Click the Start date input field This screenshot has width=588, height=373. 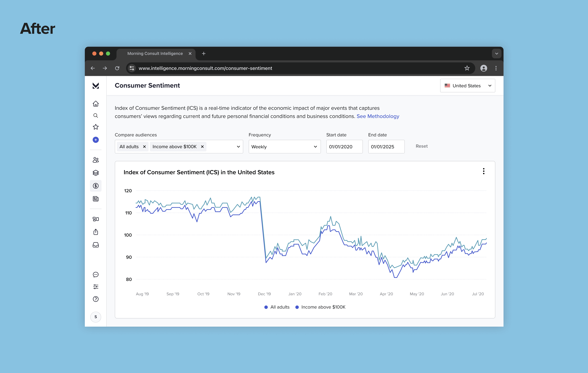coord(344,147)
